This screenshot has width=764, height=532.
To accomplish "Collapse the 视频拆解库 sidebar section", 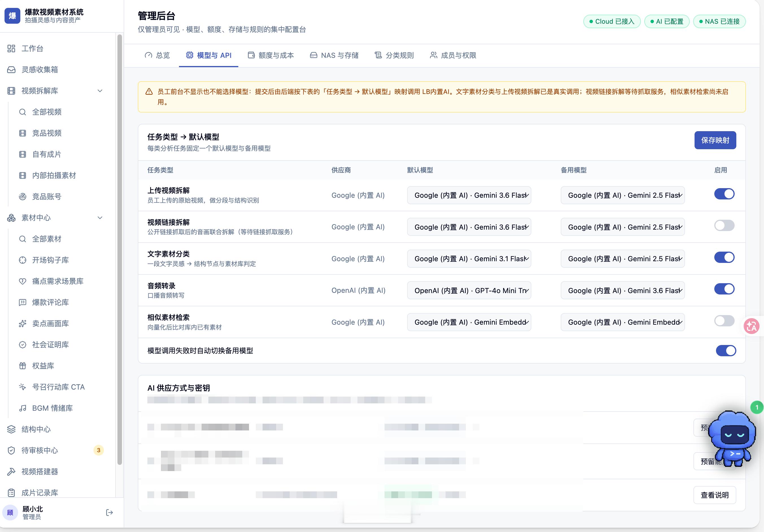I will (100, 91).
